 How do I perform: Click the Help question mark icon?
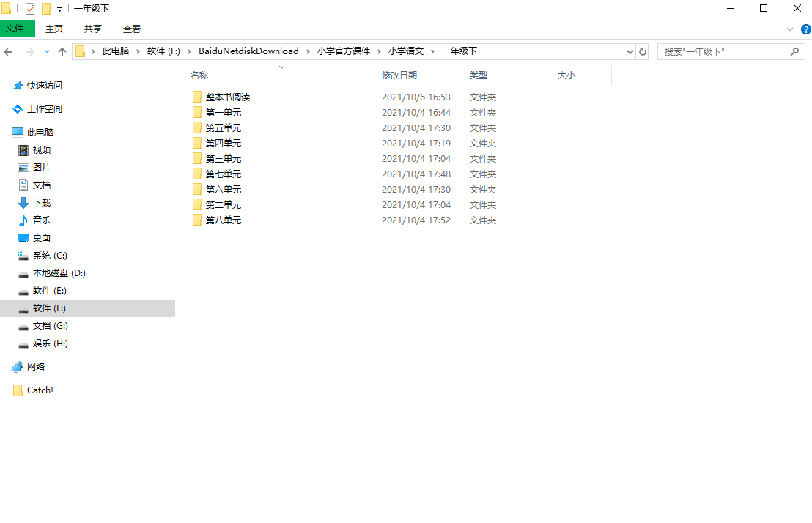(805, 29)
